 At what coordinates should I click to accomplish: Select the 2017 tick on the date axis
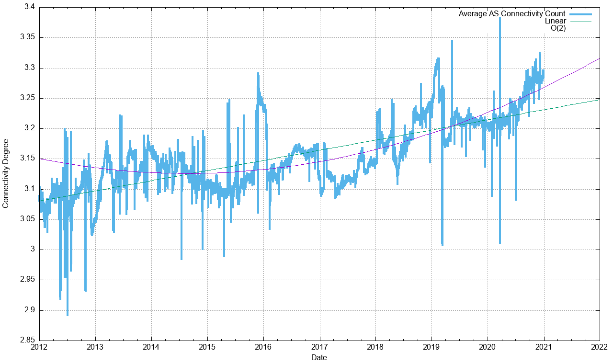coord(319,347)
